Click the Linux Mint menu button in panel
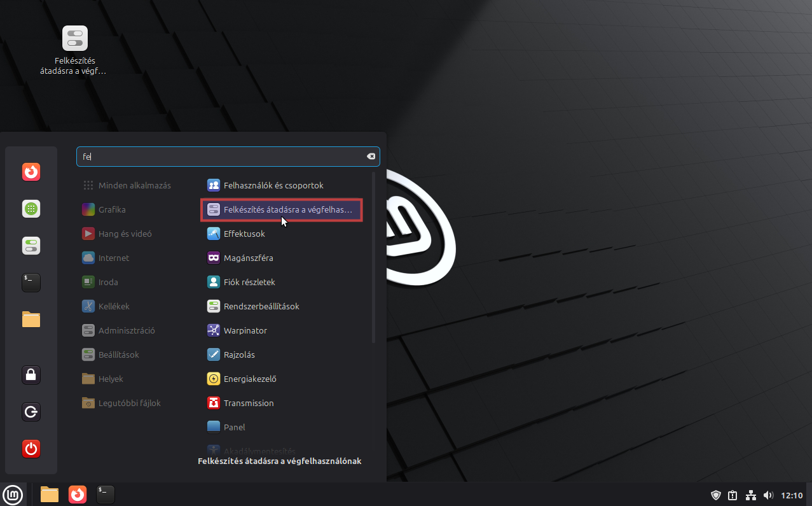This screenshot has height=506, width=812. pos(13,494)
